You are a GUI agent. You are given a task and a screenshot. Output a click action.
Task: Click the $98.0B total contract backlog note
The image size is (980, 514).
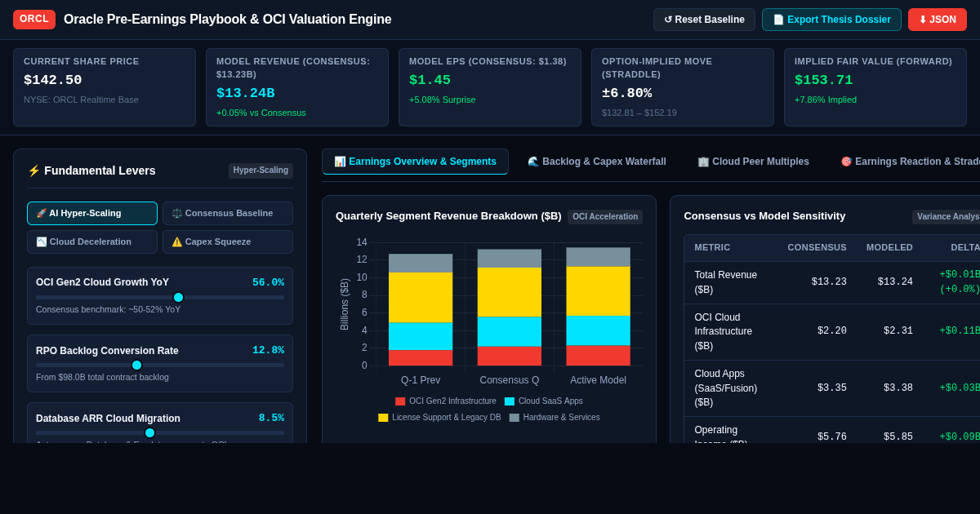(x=102, y=377)
